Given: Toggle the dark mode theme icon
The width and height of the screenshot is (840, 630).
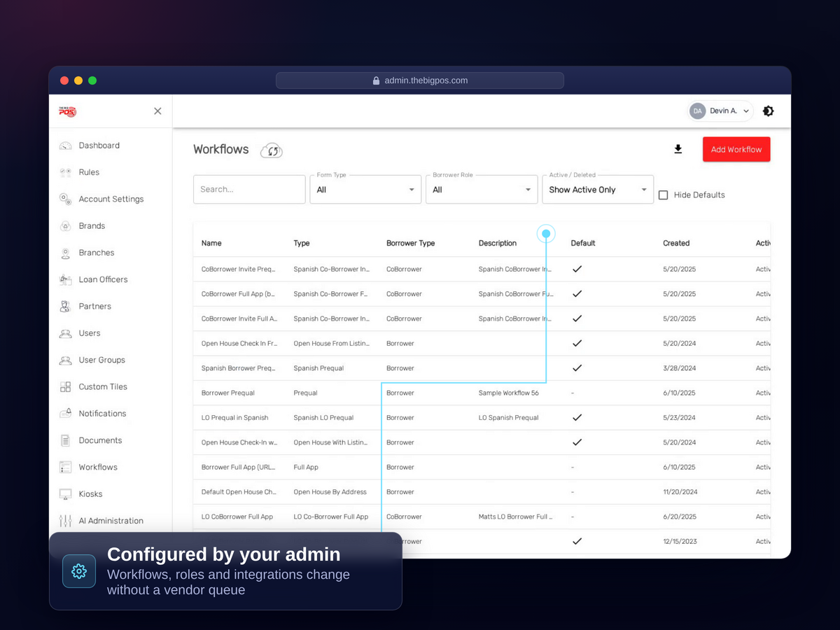Looking at the screenshot, I should pos(768,111).
